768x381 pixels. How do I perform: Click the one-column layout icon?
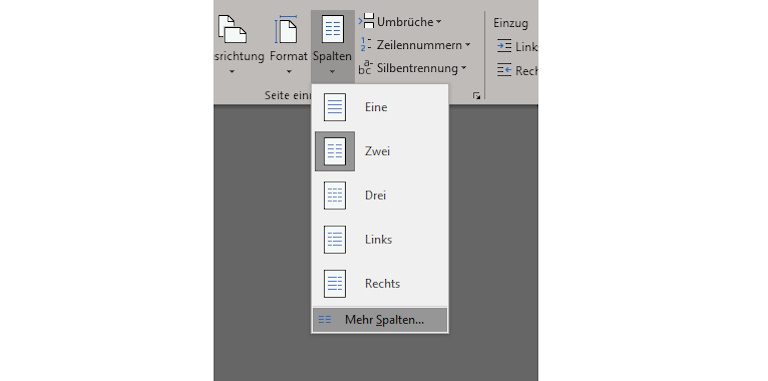335,107
